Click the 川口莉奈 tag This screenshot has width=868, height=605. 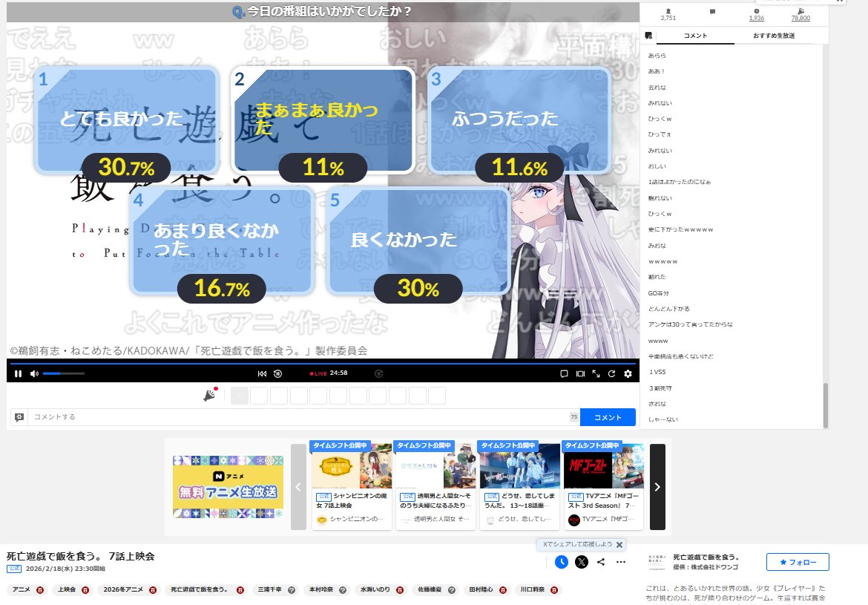click(x=532, y=589)
